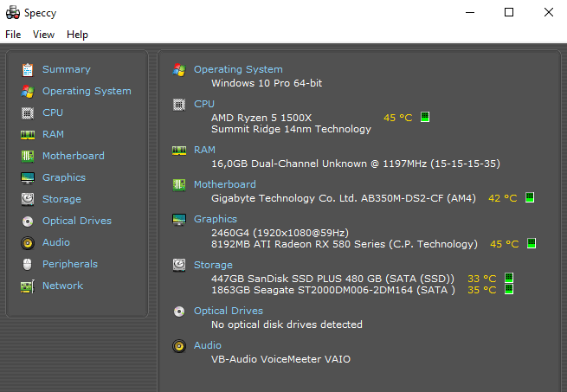This screenshot has height=392, width=567.
Task: Select Summary in the sidebar
Action: [66, 69]
